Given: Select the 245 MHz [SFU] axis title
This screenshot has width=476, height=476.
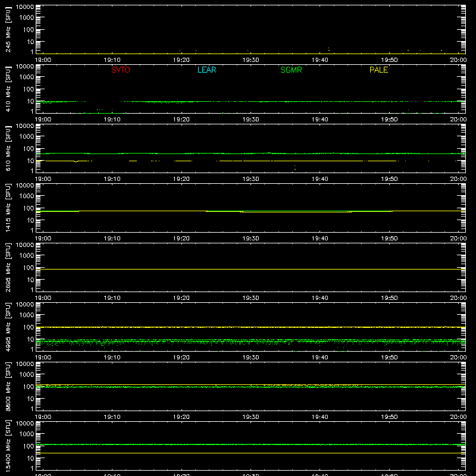Looking at the screenshot, I should pyautogui.click(x=8, y=29).
